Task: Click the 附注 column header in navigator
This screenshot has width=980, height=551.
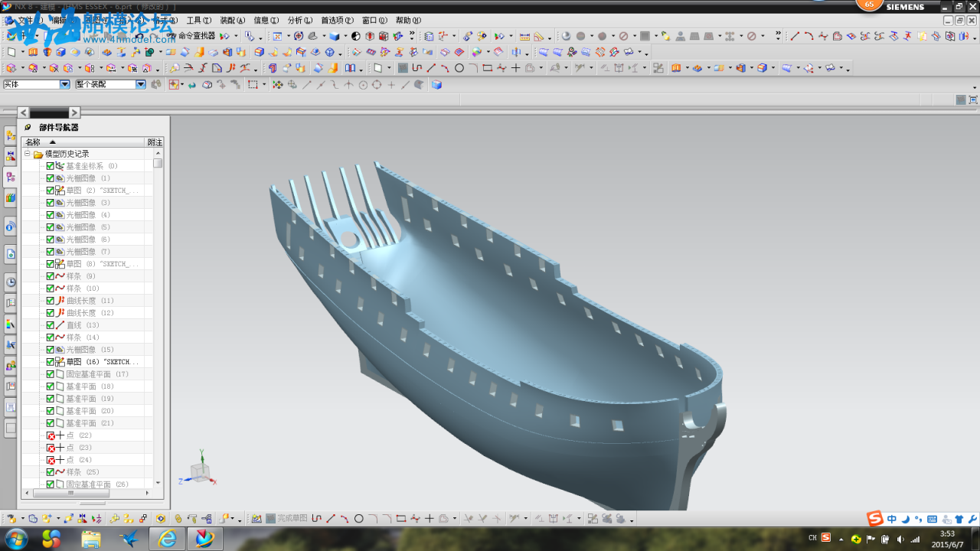Action: [155, 142]
